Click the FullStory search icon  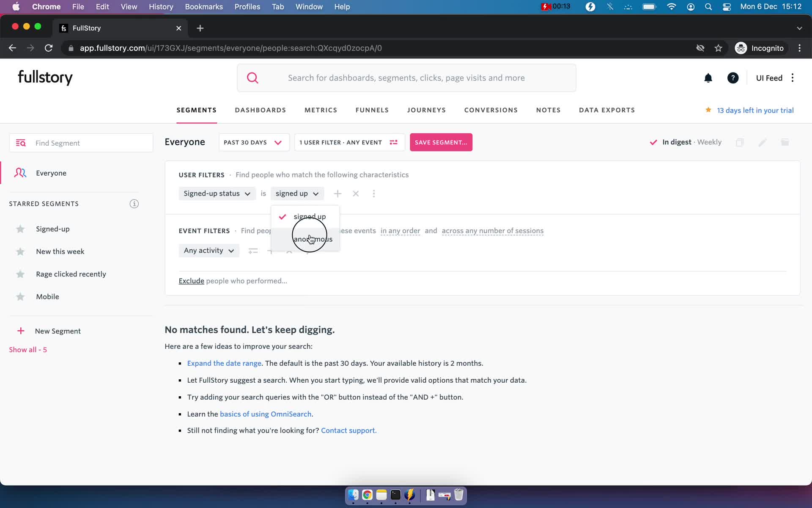coord(253,78)
